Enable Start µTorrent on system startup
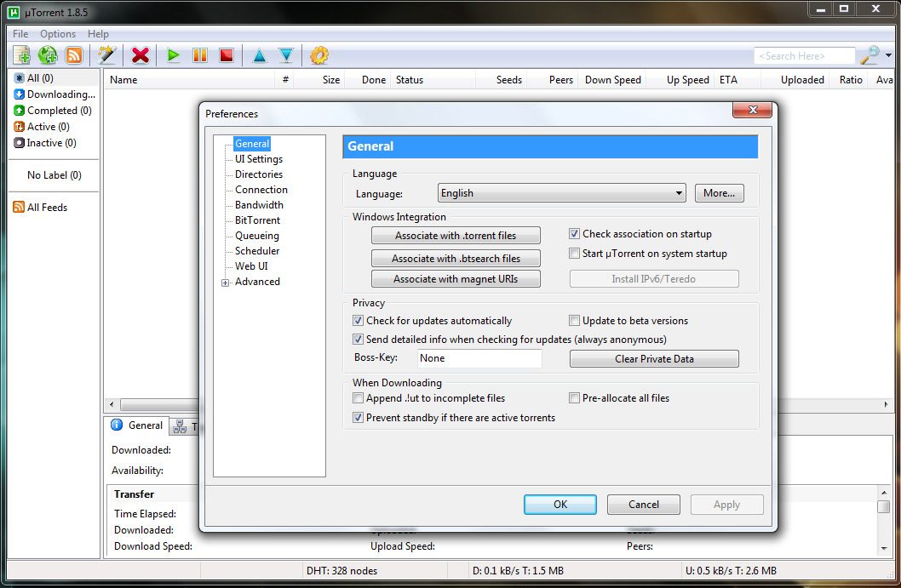 click(x=574, y=254)
